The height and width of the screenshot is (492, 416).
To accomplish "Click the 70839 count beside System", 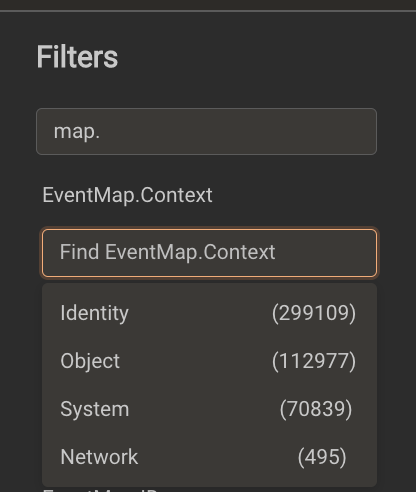I will tap(316, 409).
